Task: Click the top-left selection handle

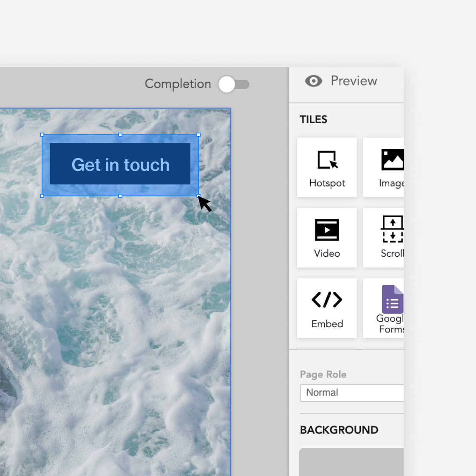Action: [x=42, y=135]
